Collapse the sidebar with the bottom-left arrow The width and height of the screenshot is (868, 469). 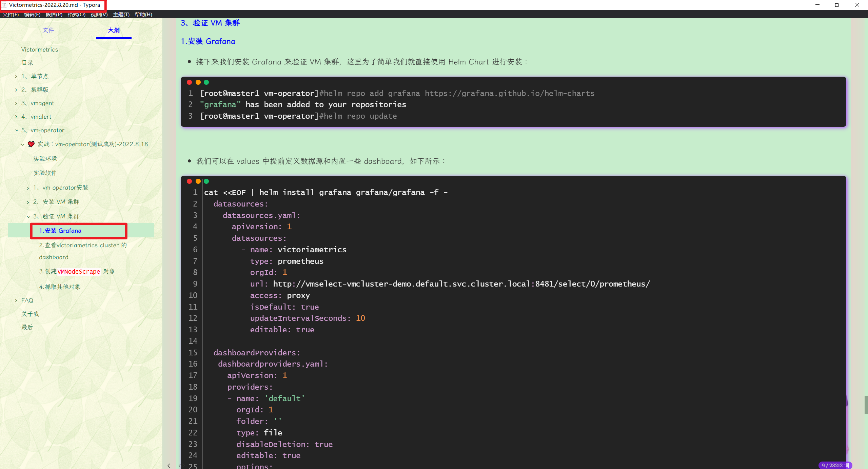click(x=169, y=466)
